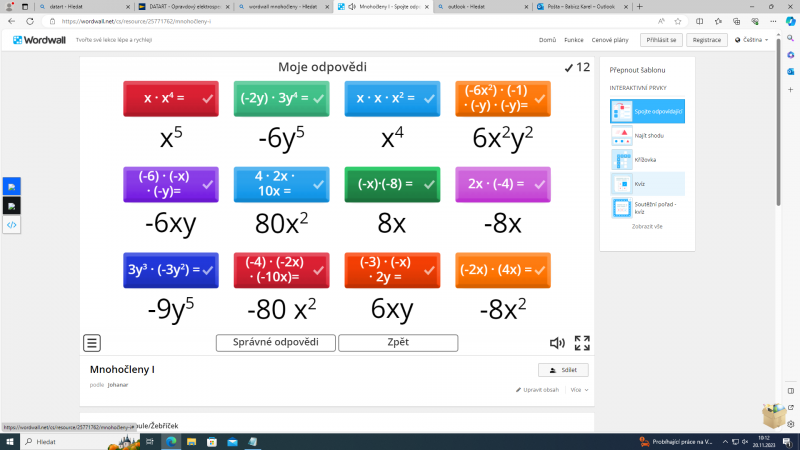Click the pink 2x · (-4) answer tile

(x=502, y=184)
